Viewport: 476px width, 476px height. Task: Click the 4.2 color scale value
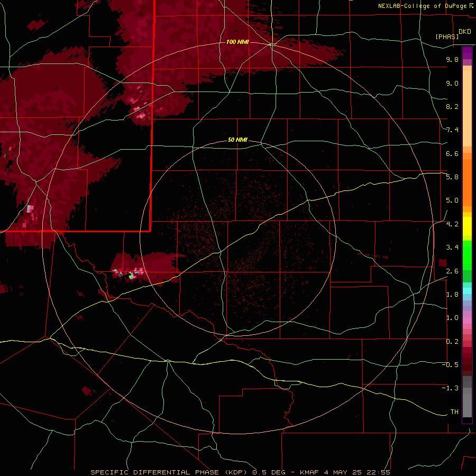(452, 224)
